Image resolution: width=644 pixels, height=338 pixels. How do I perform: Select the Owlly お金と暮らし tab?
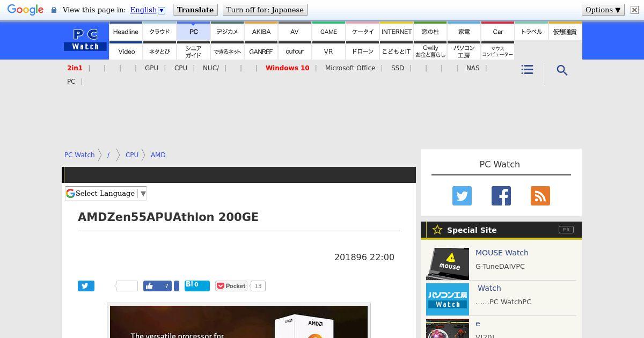[x=430, y=52]
